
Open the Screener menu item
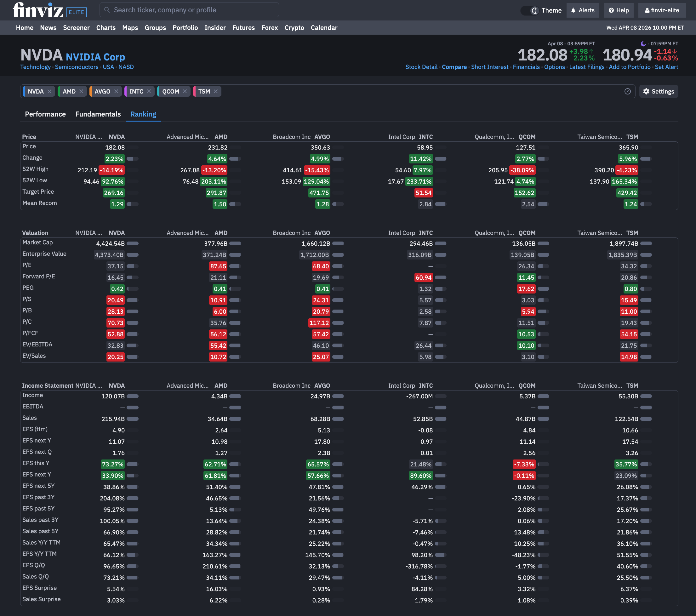76,28
